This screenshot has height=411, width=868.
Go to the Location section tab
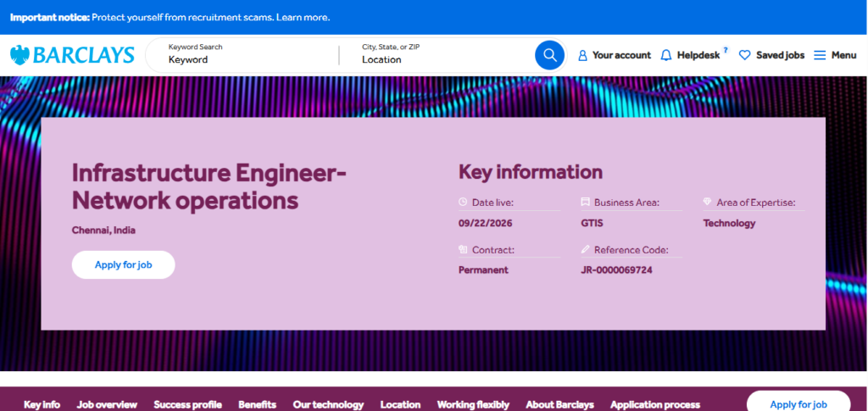click(400, 405)
